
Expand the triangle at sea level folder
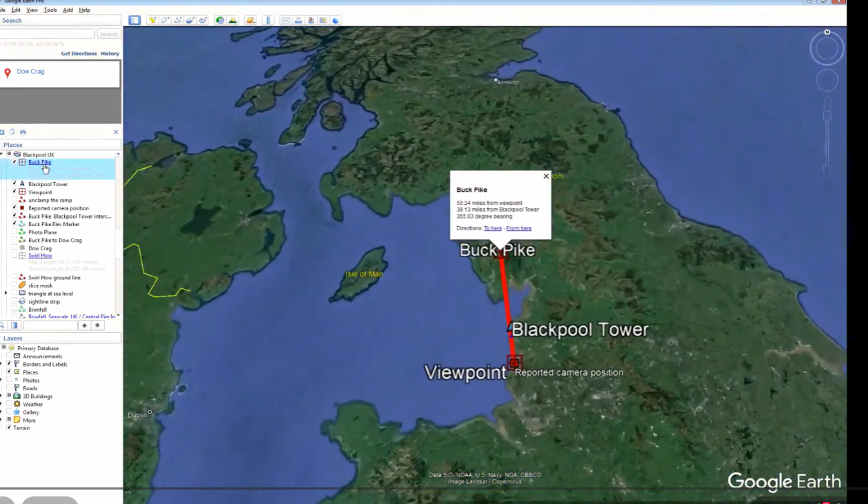point(6,293)
